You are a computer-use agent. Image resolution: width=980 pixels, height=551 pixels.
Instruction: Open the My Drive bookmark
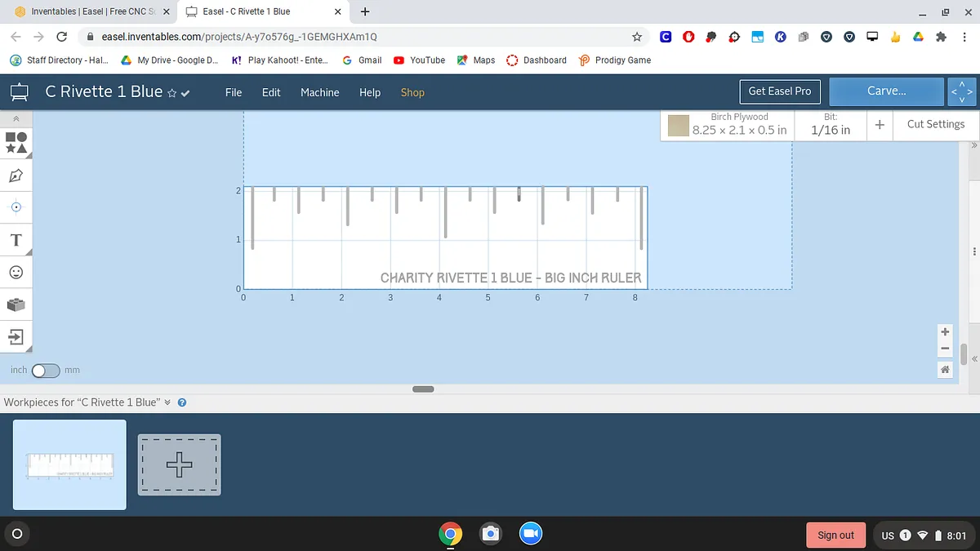coord(169,60)
